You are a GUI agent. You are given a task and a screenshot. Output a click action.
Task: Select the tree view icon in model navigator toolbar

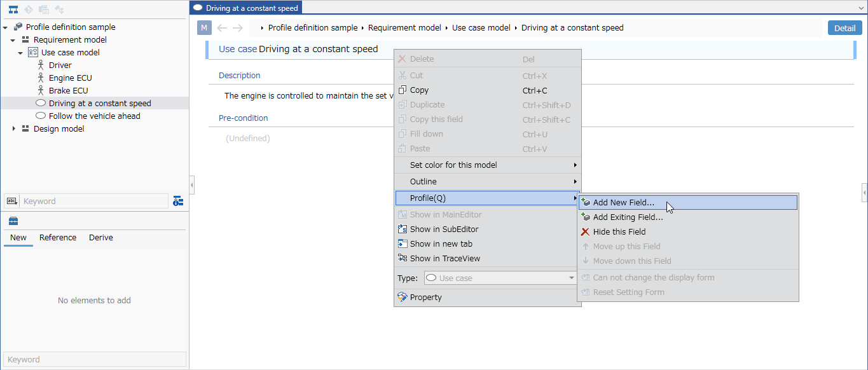(13, 10)
